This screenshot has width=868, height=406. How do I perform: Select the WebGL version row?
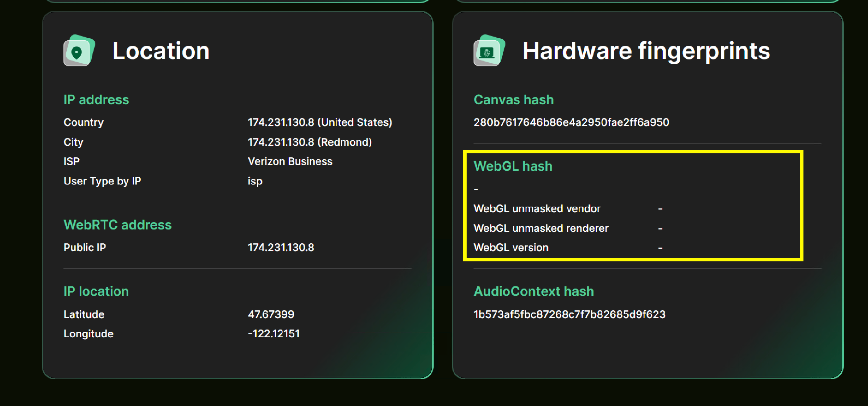pyautogui.click(x=511, y=247)
